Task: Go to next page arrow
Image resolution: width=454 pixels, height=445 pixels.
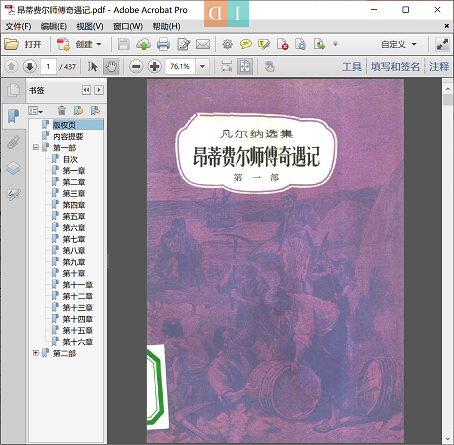Action: 30,67
